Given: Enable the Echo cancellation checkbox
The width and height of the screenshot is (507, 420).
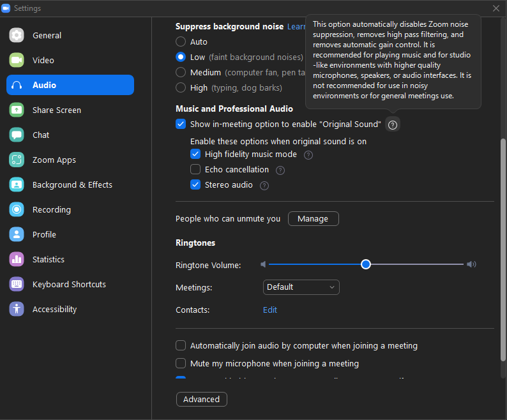Looking at the screenshot, I should pos(196,170).
